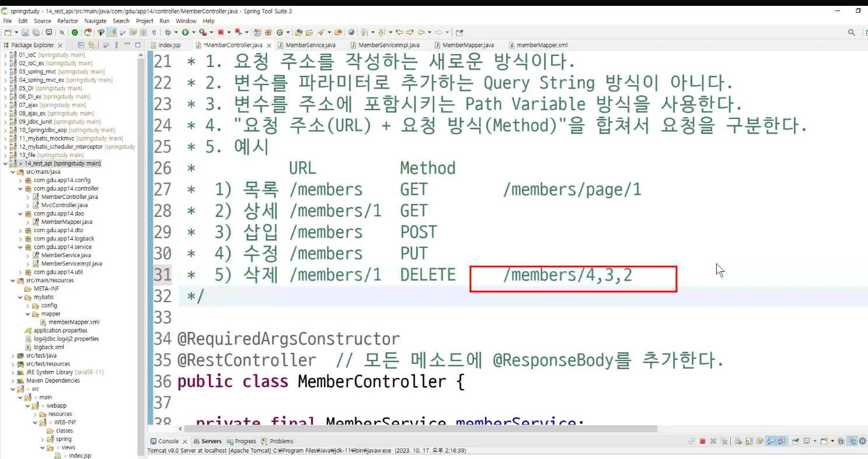Open Package Explorer view menu (three dots)
This screenshot has height=459, width=868.
coord(117,45)
